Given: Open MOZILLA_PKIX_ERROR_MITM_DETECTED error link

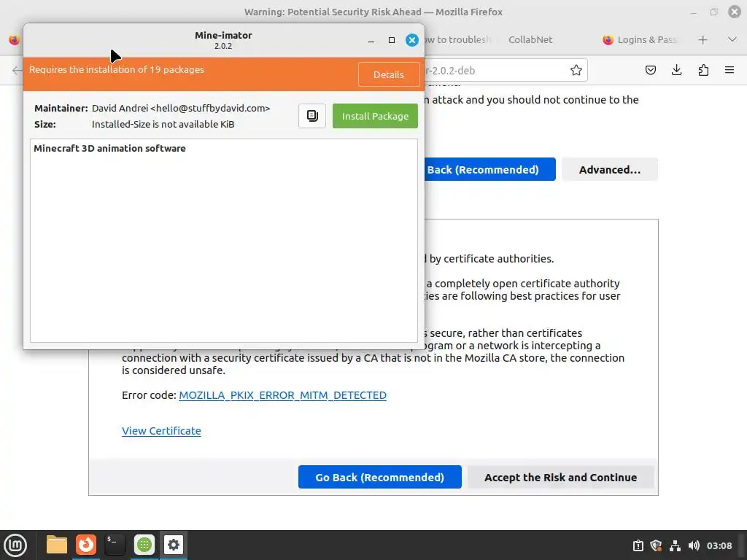Looking at the screenshot, I should 282,395.
